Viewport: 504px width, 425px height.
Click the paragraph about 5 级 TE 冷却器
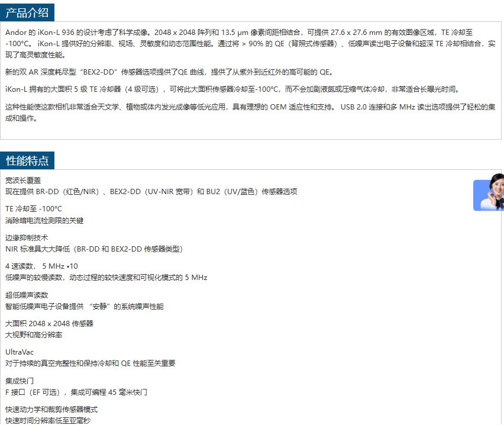click(x=232, y=89)
